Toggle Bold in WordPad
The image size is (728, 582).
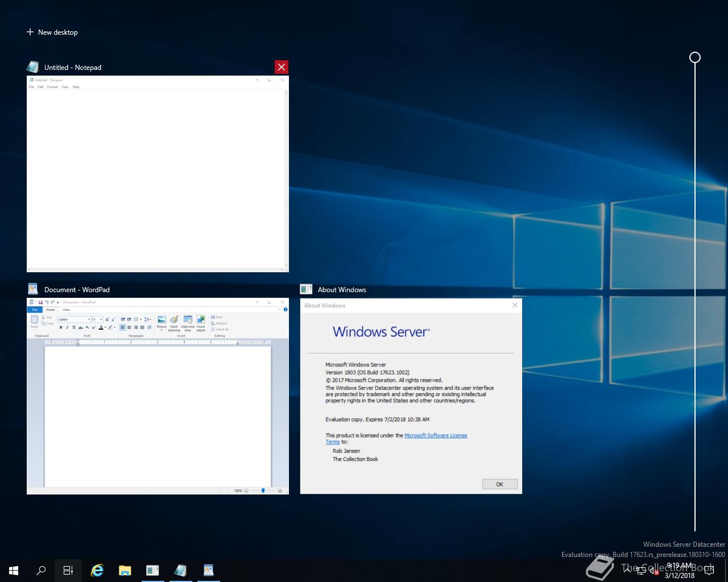(x=61, y=327)
